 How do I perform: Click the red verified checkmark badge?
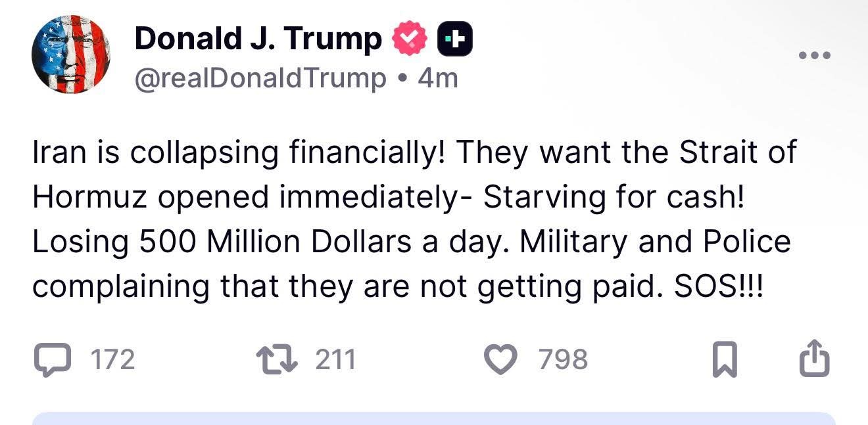410,39
